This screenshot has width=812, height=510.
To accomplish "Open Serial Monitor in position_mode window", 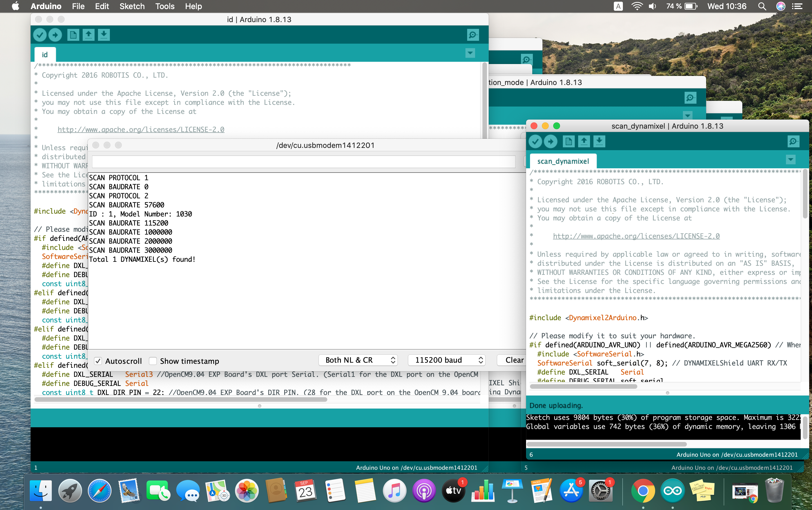I will [x=690, y=98].
